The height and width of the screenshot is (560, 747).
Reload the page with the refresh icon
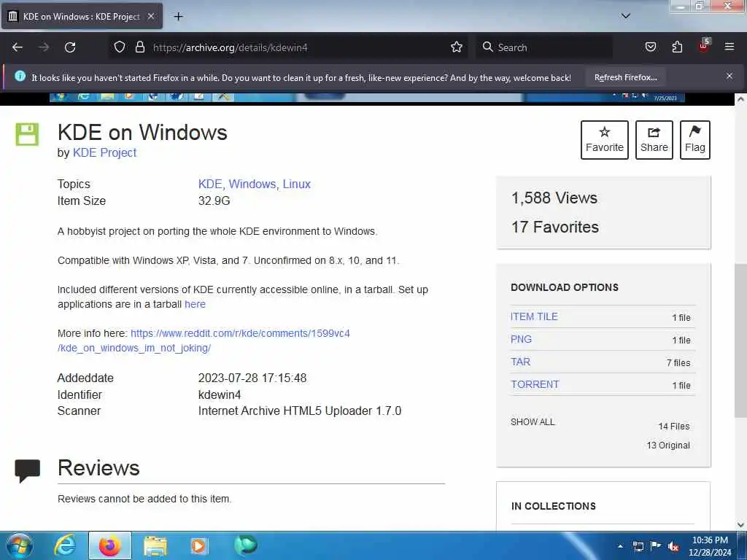pyautogui.click(x=70, y=47)
